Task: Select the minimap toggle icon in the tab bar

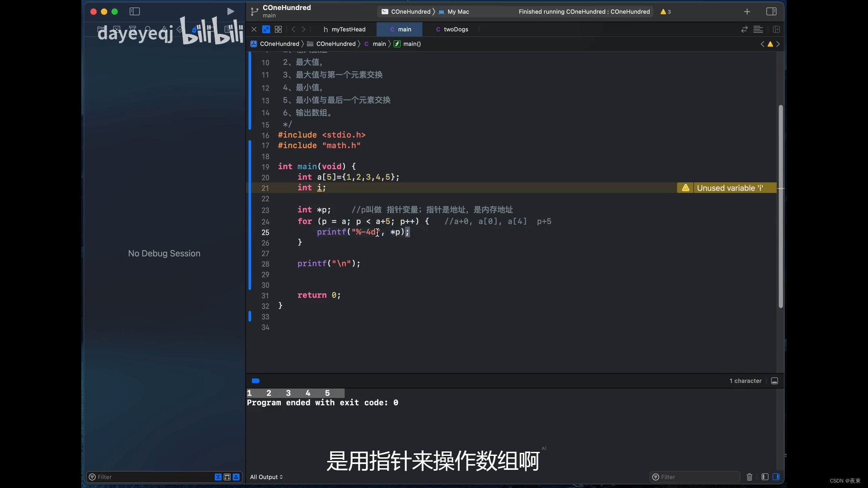Action: (x=266, y=29)
